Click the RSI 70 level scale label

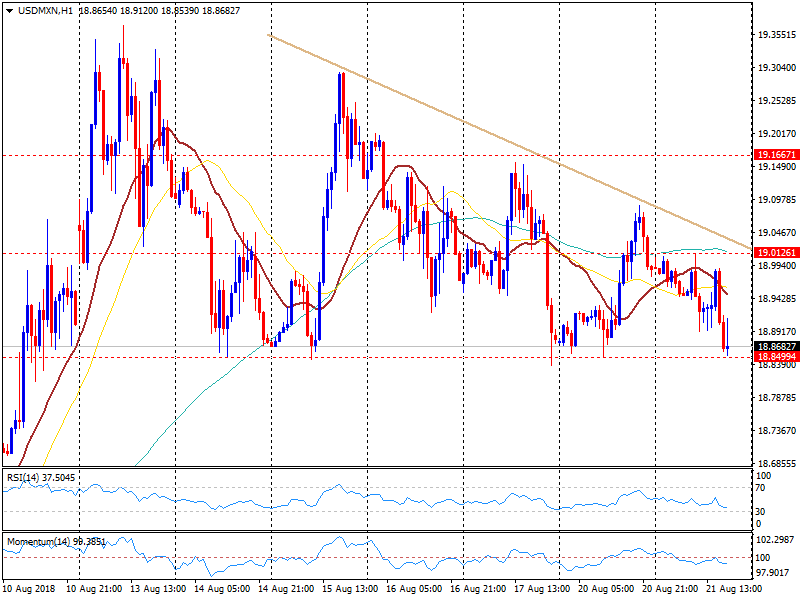(x=761, y=487)
